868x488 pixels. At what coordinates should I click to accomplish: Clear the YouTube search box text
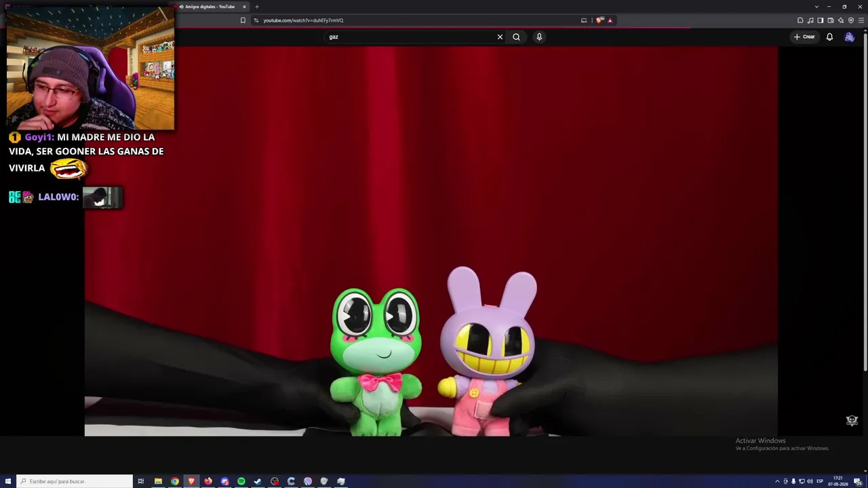coord(500,37)
